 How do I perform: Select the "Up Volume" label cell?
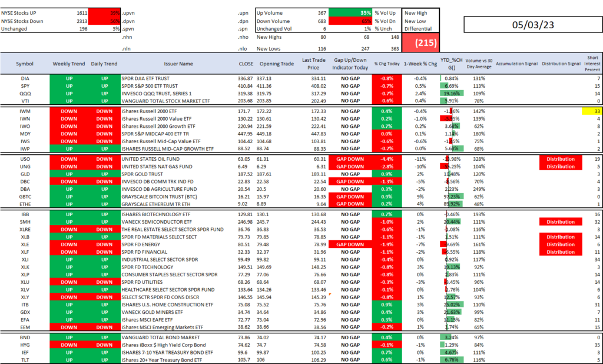click(x=270, y=13)
